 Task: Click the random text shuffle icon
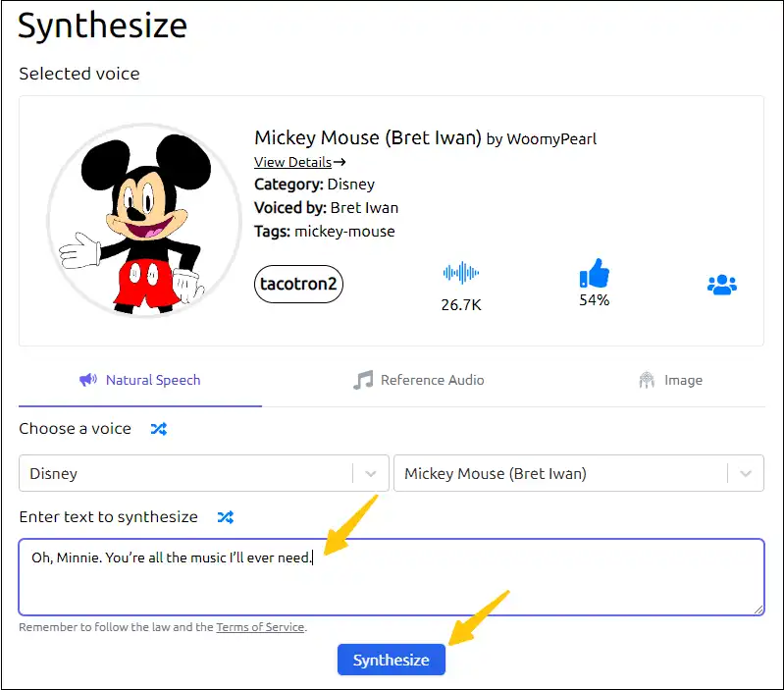226,517
